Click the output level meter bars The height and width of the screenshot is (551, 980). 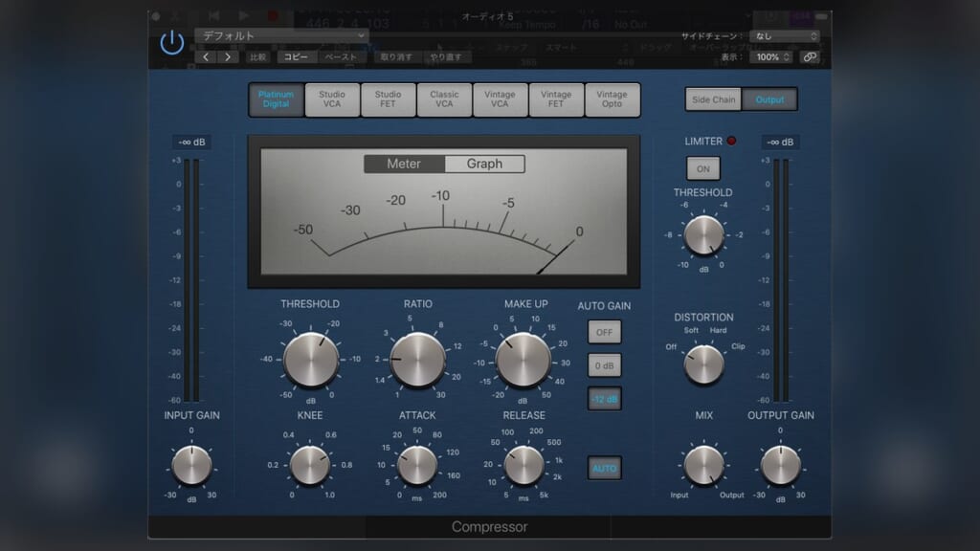coord(781,280)
